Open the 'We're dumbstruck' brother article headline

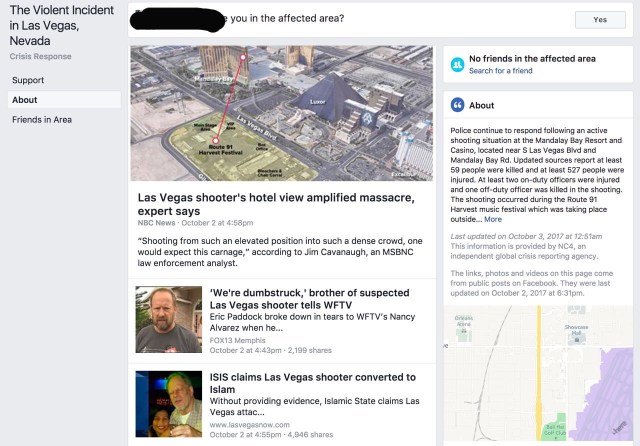point(309,299)
